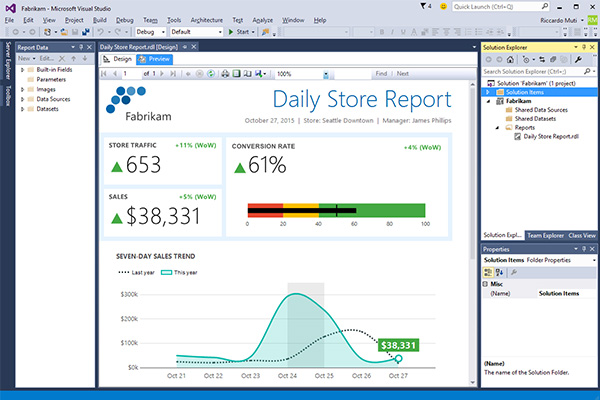Open the Team menu

[x=150, y=20]
